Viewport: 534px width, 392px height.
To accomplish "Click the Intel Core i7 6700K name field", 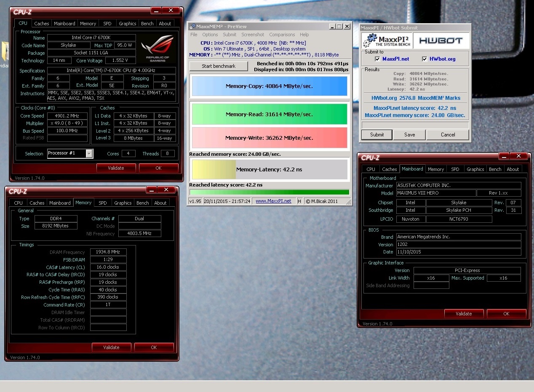I will (91, 38).
